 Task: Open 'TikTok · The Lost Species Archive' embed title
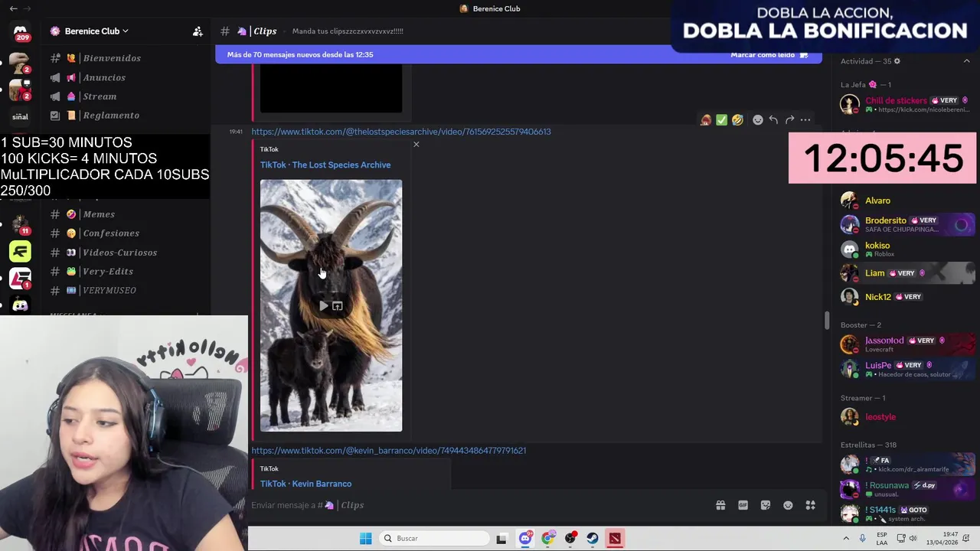325,165
